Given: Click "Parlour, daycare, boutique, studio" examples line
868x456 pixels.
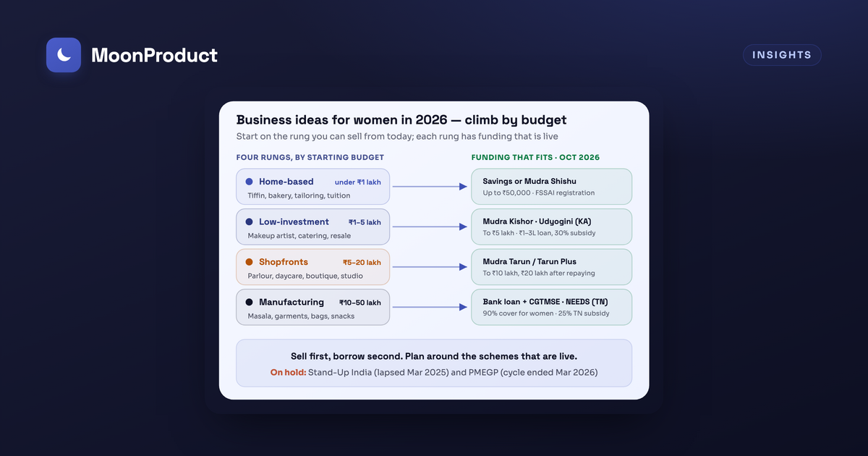Looking at the screenshot, I should click(305, 276).
